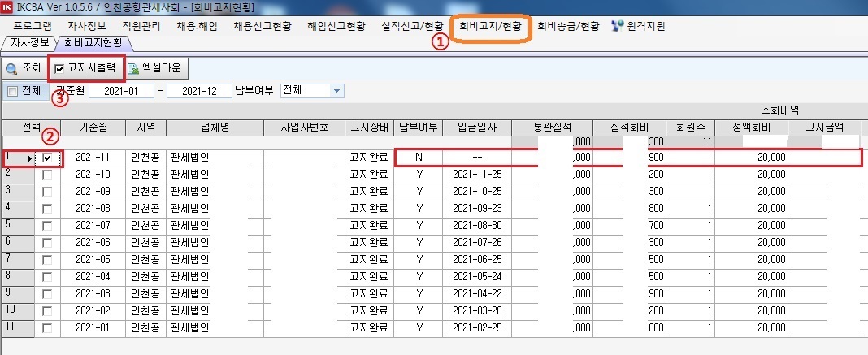Uncheck the 2021-11 row selection checkbox

[x=47, y=158]
